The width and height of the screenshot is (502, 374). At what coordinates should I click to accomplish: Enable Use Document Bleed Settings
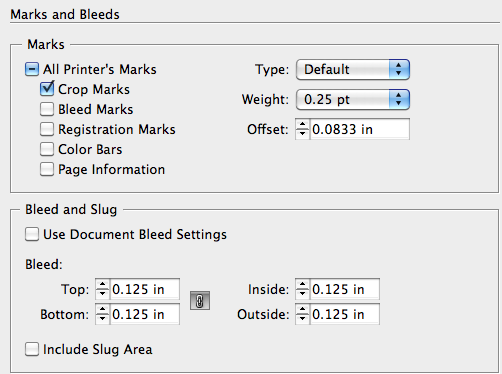pos(32,234)
